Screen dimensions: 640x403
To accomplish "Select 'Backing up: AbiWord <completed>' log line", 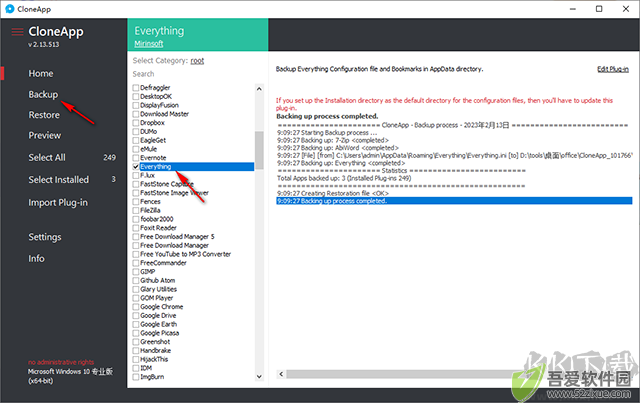I will (x=338, y=148).
